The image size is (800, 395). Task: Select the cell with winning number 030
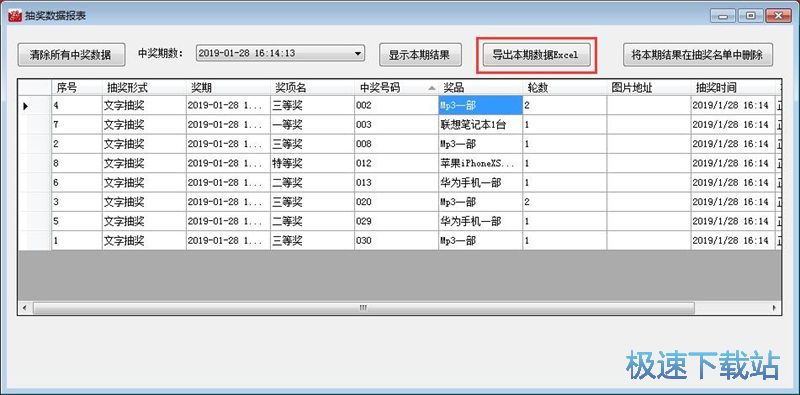pos(396,241)
